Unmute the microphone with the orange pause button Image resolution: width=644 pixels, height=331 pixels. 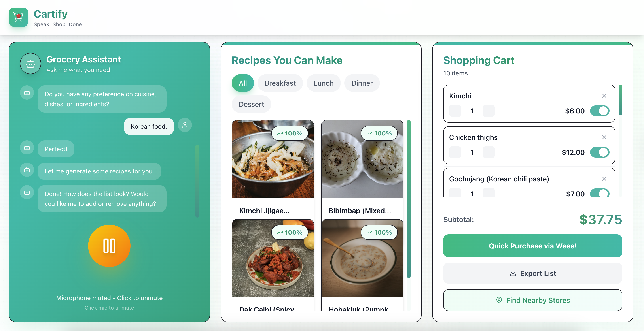pos(109,246)
